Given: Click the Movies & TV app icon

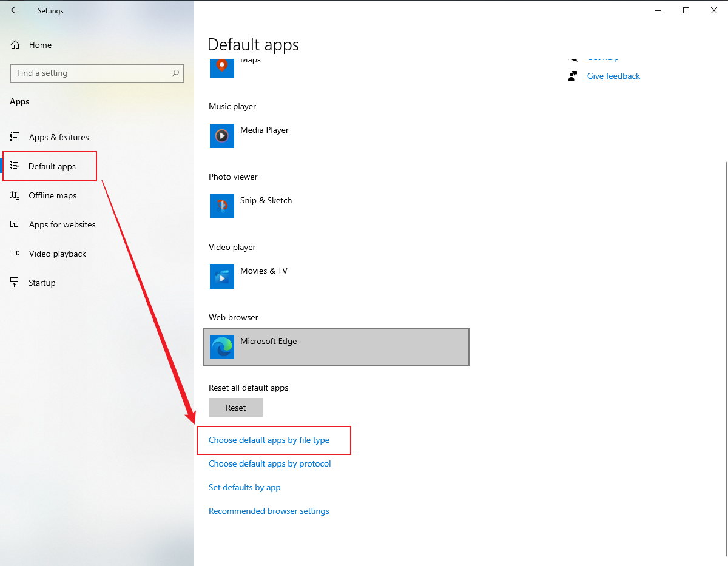Looking at the screenshot, I should click(221, 277).
